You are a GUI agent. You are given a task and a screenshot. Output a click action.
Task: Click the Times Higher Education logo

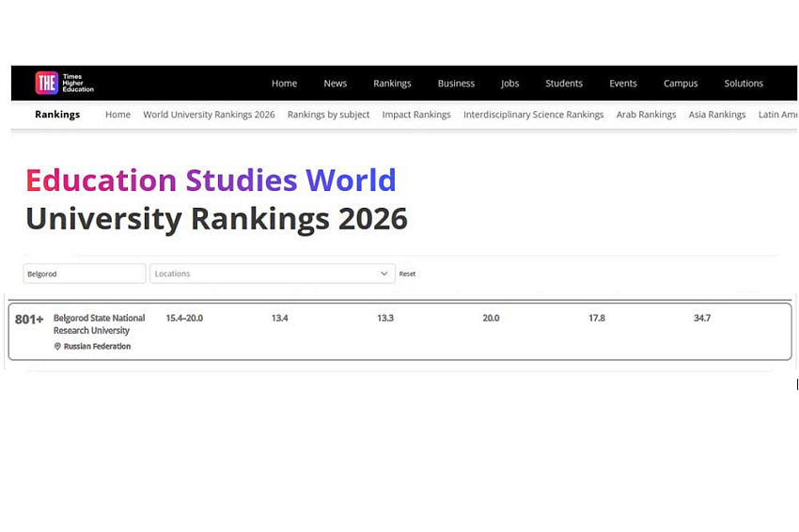[64, 83]
